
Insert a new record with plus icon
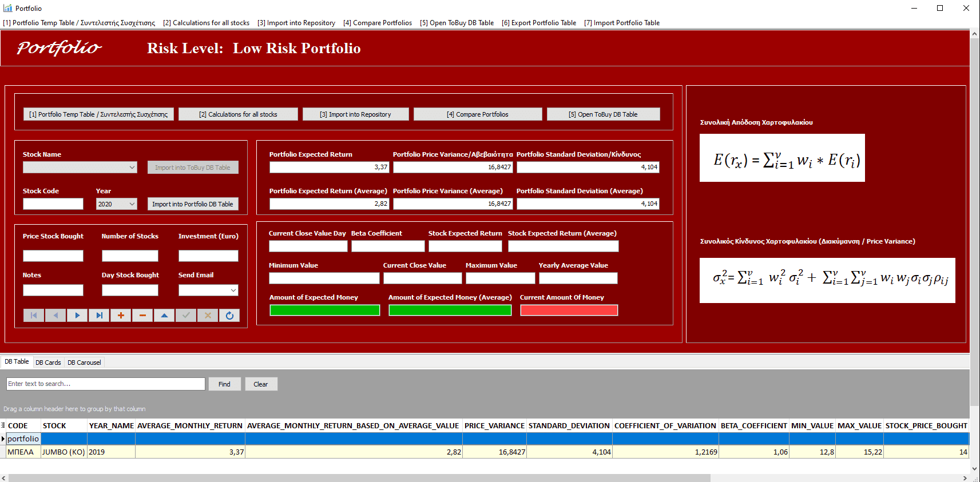pyautogui.click(x=121, y=315)
